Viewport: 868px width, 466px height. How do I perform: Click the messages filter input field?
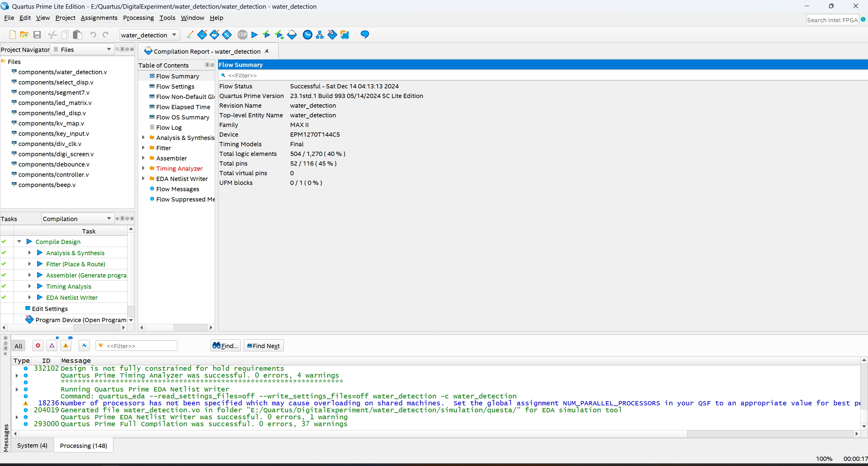[x=140, y=346]
